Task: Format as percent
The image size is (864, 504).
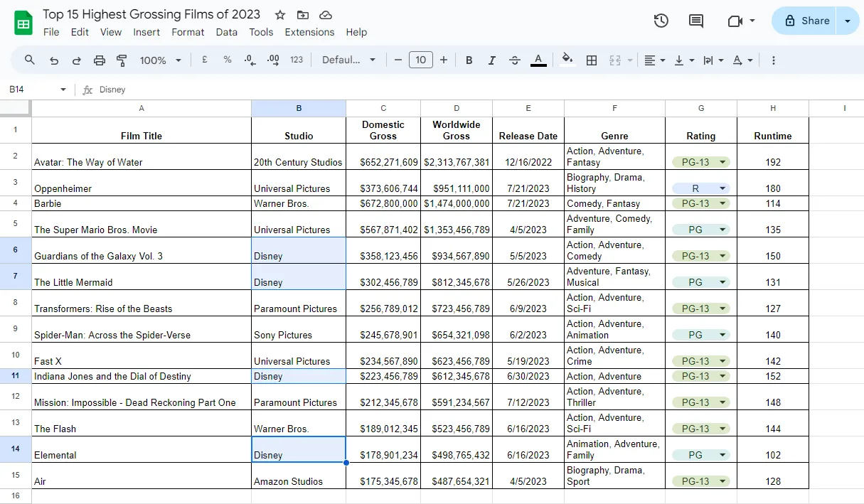Action: [x=228, y=60]
